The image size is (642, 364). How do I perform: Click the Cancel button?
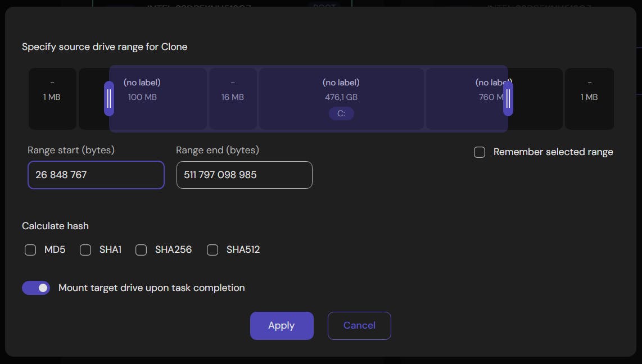(359, 325)
